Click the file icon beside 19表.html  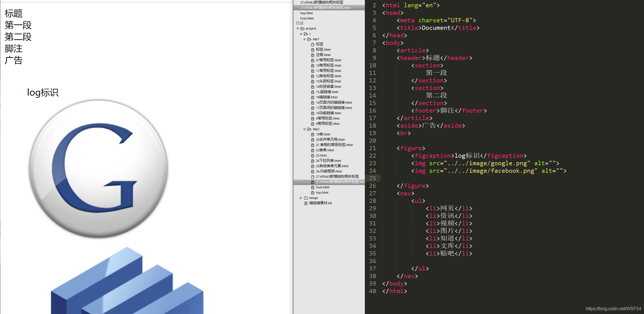[x=313, y=134]
